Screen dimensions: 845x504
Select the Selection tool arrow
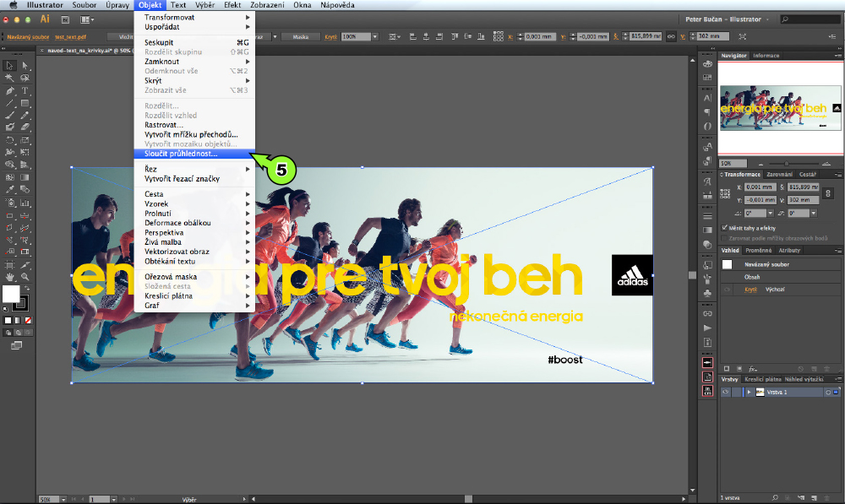(9, 66)
